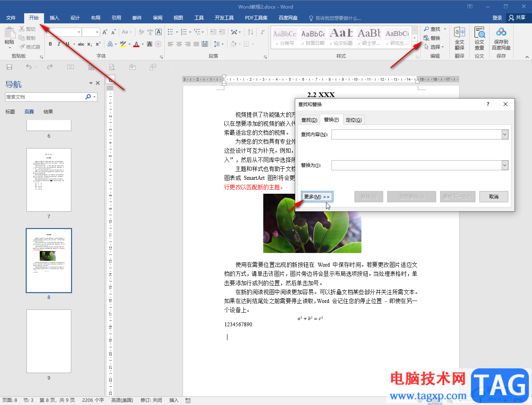Open the font name dropdown
The height and width of the screenshot is (405, 532).
click(x=79, y=32)
